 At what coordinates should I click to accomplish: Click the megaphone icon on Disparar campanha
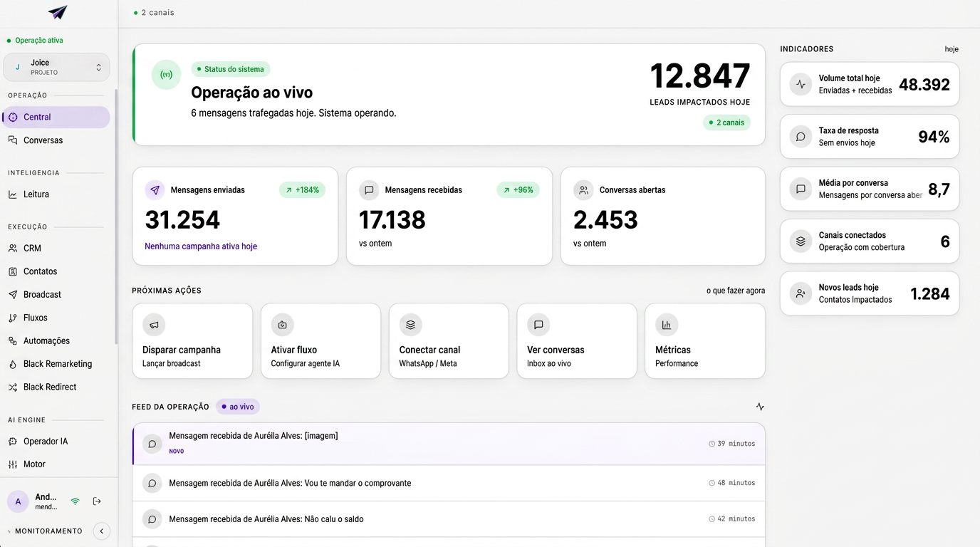[x=154, y=325]
